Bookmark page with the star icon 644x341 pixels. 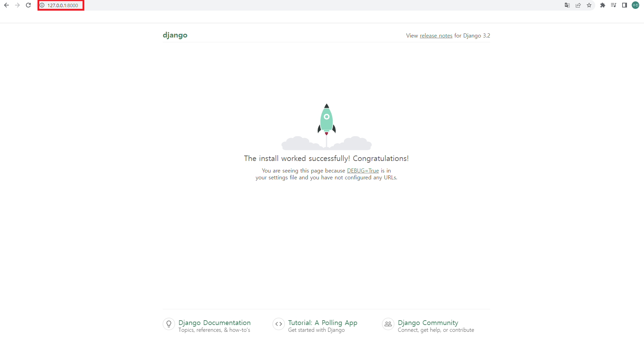[x=589, y=5]
